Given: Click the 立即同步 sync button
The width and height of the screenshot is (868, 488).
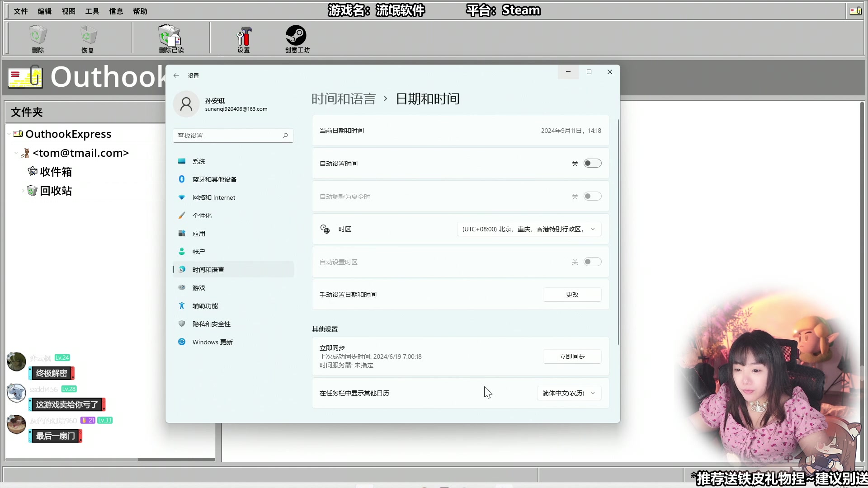Looking at the screenshot, I should click(x=572, y=357).
